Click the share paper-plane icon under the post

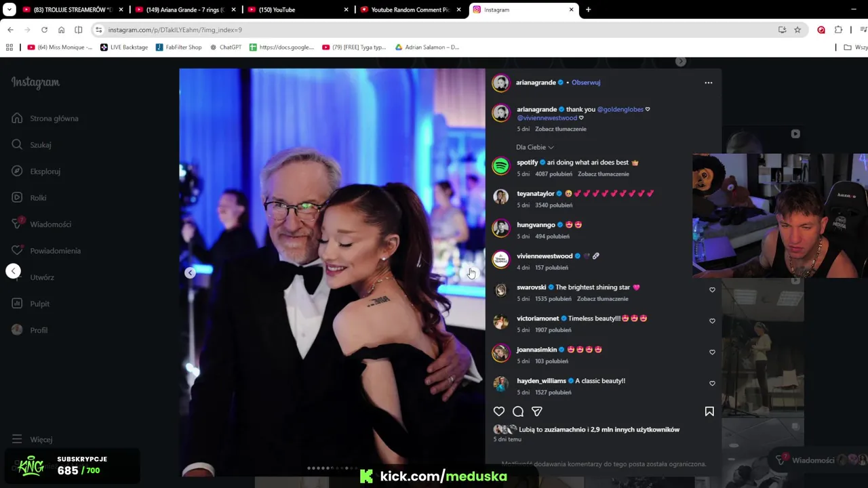pos(537,411)
